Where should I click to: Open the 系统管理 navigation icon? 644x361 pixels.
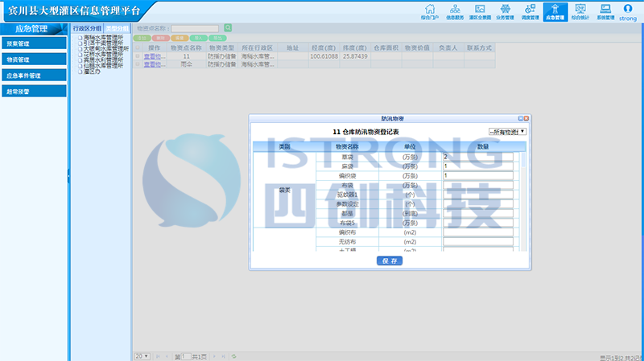coord(605,12)
